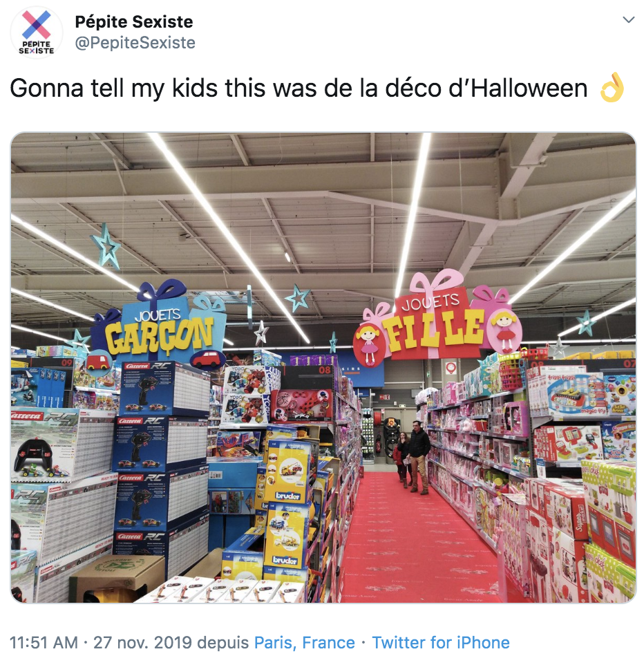Click the red car icon under Garçon sign
Screen dimensions: 644x665
(x=208, y=359)
